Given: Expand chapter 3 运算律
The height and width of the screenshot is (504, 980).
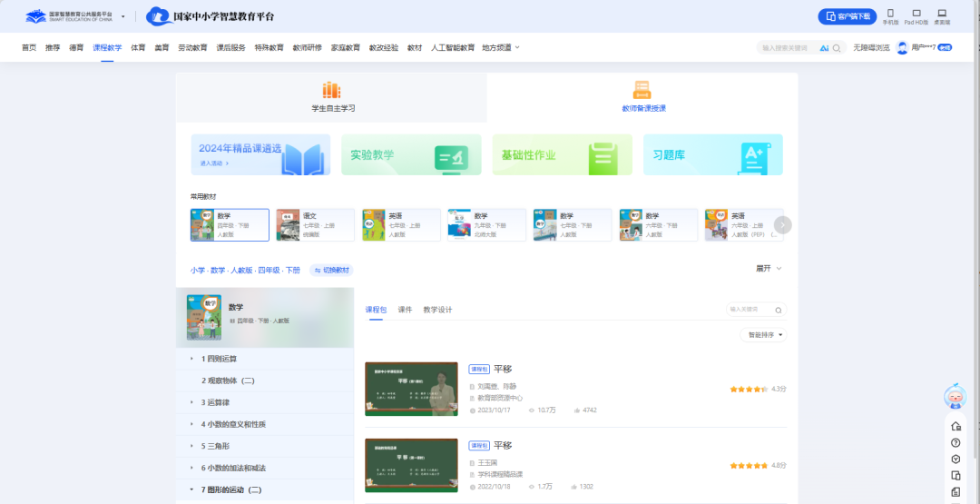Looking at the screenshot, I should [265, 402].
